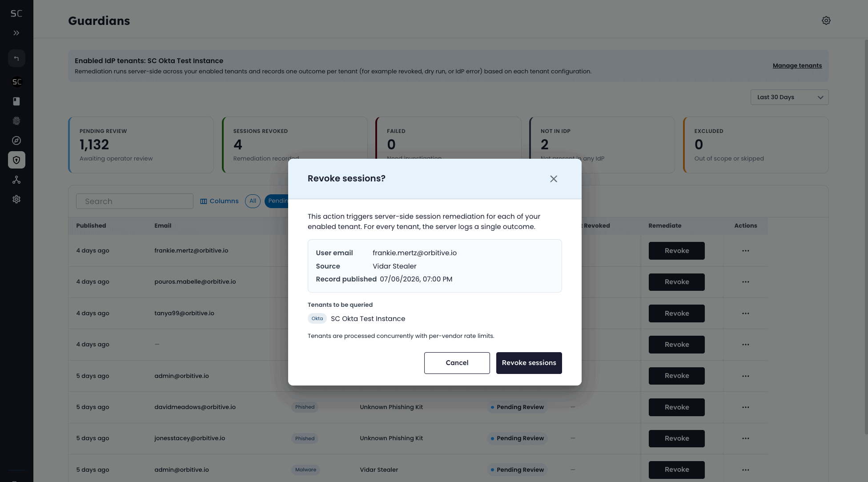The height and width of the screenshot is (482, 868).
Task: Open page settings gear top right
Action: 826,20
